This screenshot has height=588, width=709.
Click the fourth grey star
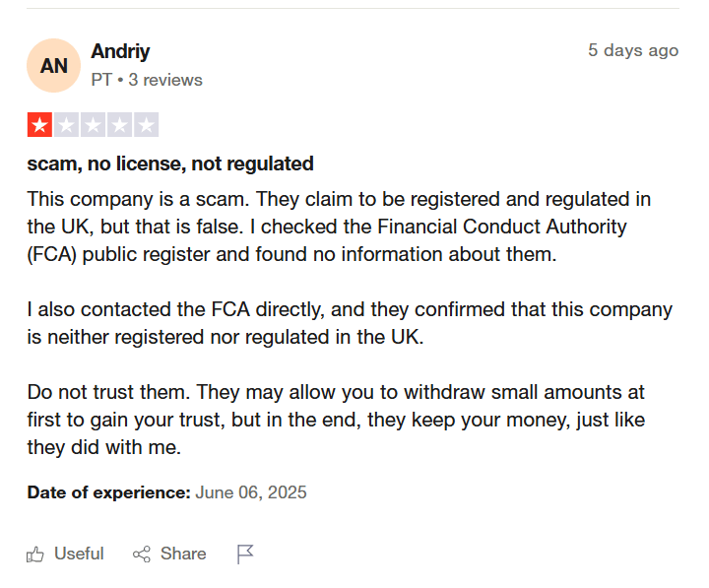point(120,125)
